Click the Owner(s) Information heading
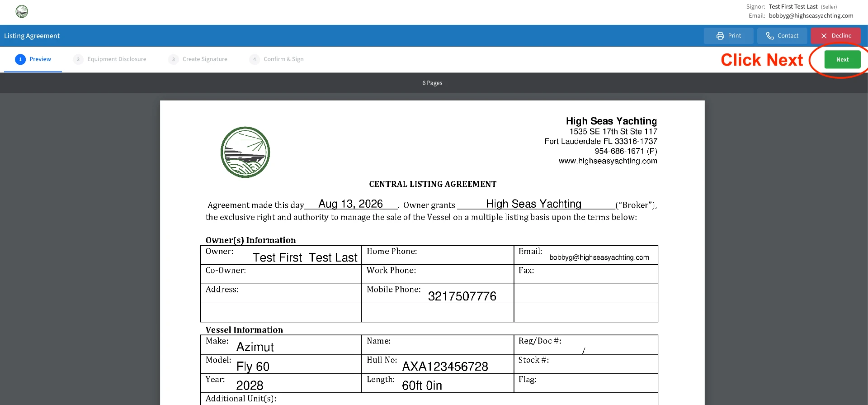This screenshot has width=868, height=405. (x=250, y=240)
